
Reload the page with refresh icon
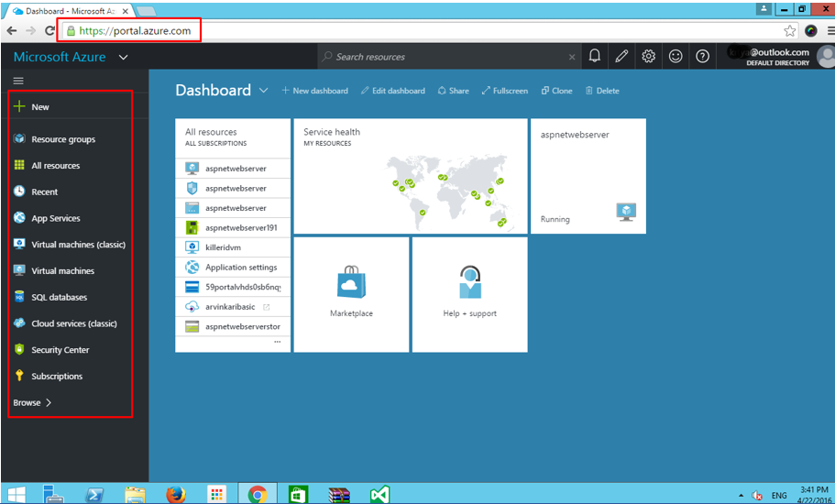pyautogui.click(x=49, y=31)
